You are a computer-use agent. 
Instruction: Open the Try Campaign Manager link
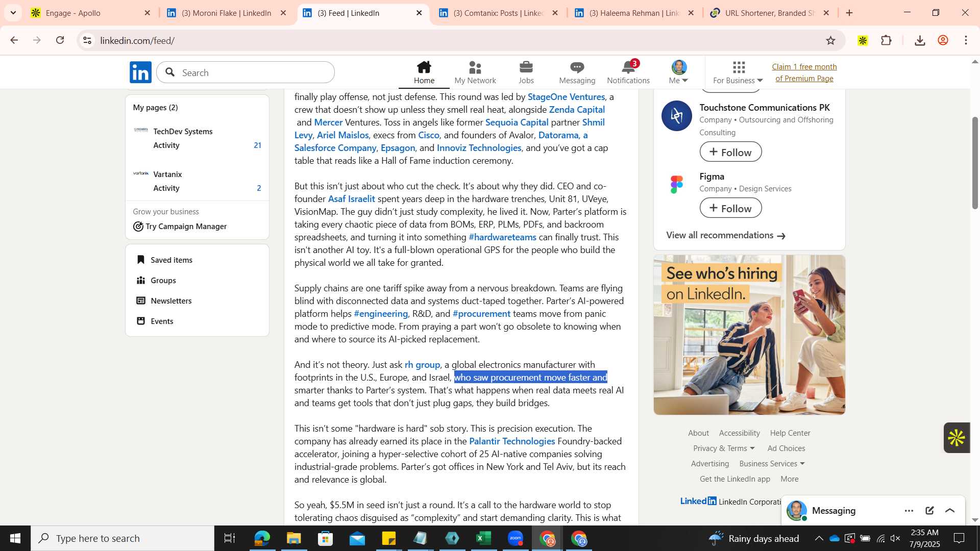(180, 226)
